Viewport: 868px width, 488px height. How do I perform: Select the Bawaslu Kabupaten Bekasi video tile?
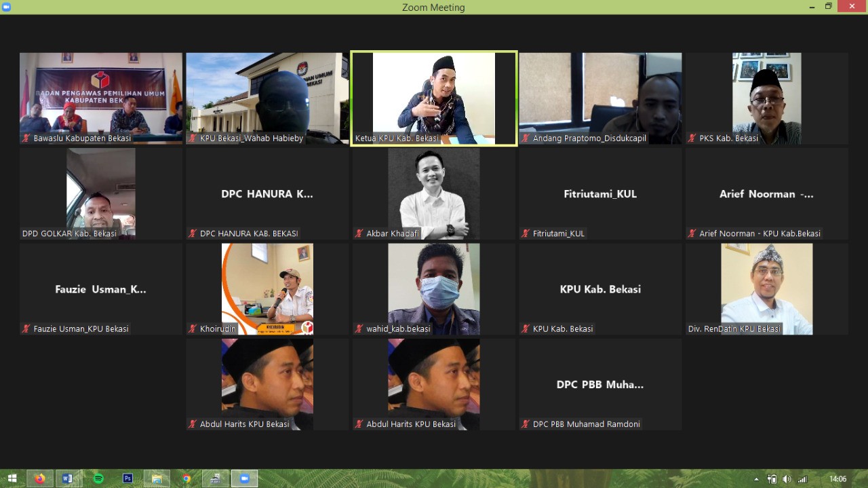point(101,98)
